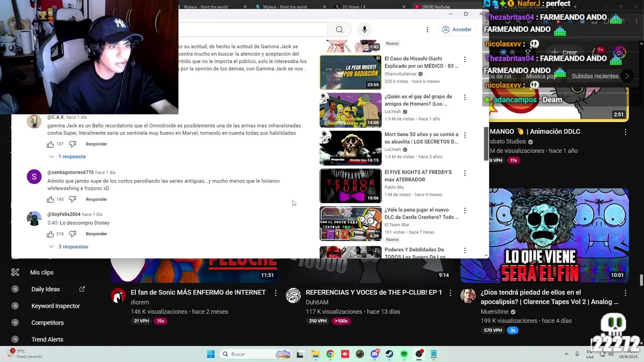Open the three-dot settings menu beside Acceder
The height and width of the screenshot is (362, 644).
427,30
